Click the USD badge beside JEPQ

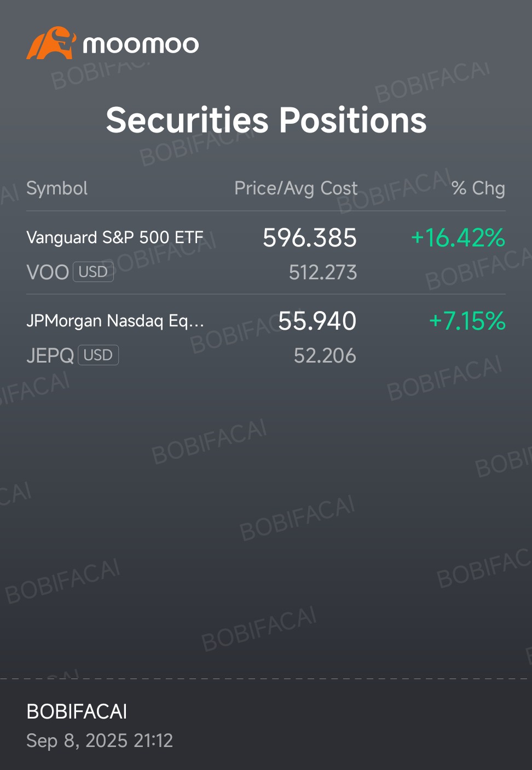pyautogui.click(x=98, y=355)
